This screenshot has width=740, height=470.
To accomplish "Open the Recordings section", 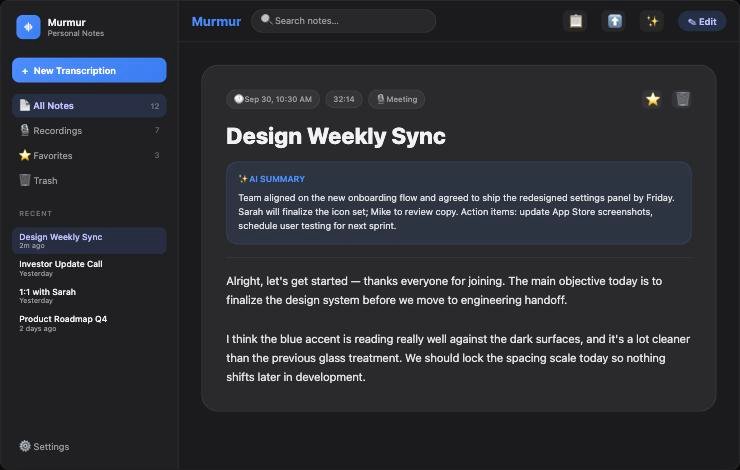I will 89,131.
